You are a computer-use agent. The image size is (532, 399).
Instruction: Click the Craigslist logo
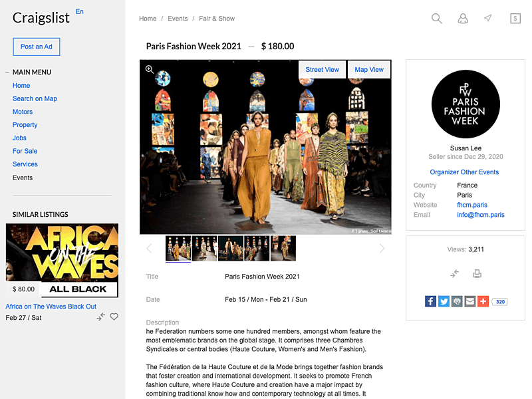point(41,18)
